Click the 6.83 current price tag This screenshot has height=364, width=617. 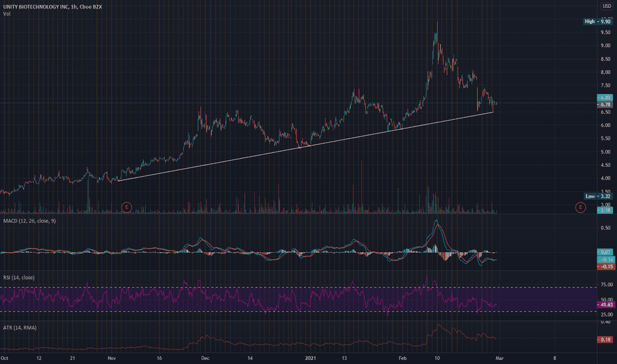605,97
